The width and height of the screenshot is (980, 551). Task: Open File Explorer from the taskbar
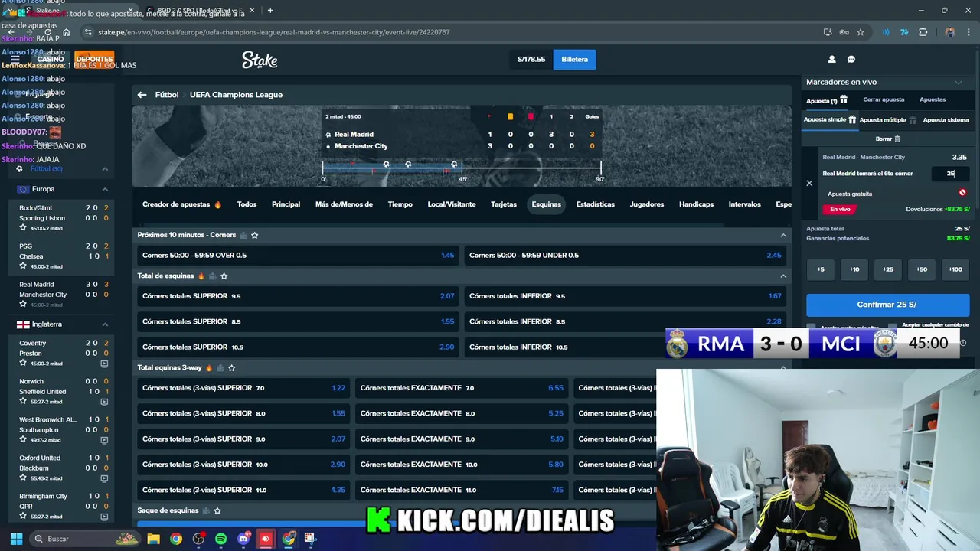coord(154,539)
